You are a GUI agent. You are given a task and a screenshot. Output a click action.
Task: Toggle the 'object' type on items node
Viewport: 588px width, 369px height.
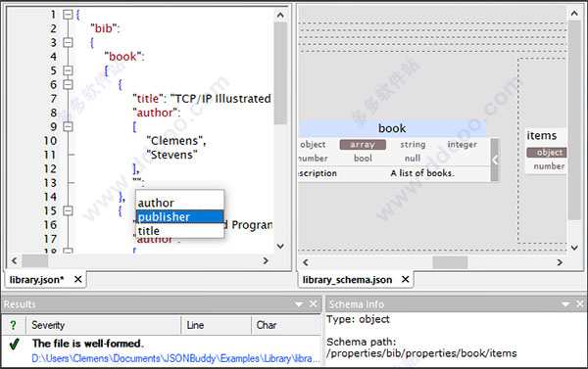coord(548,153)
